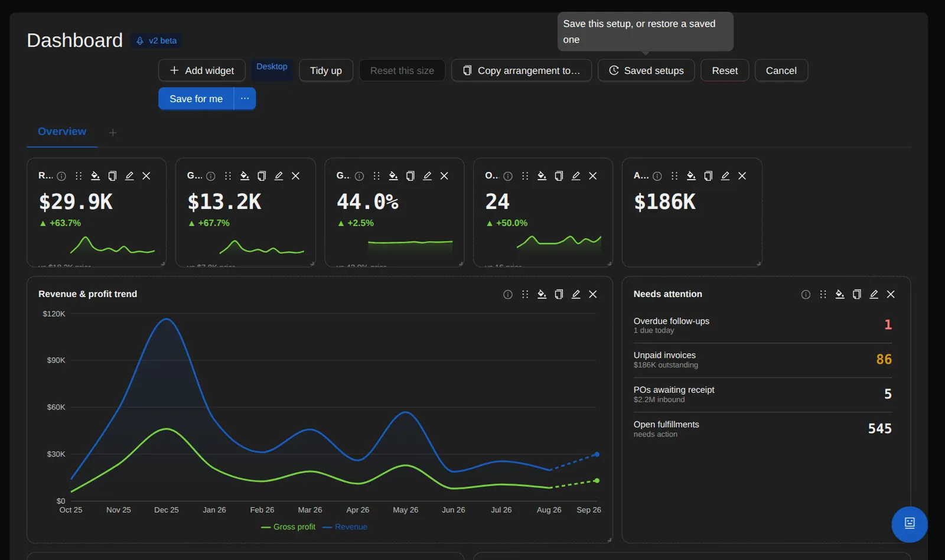Switch the Desktop layout size toggle
The image size is (945, 560).
(x=272, y=67)
